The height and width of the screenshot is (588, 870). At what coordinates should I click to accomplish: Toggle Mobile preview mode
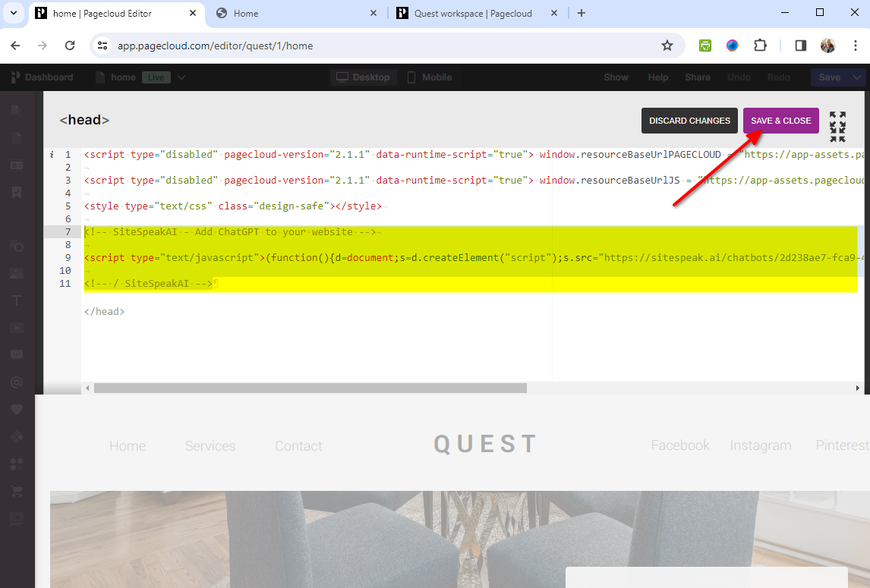tap(430, 77)
